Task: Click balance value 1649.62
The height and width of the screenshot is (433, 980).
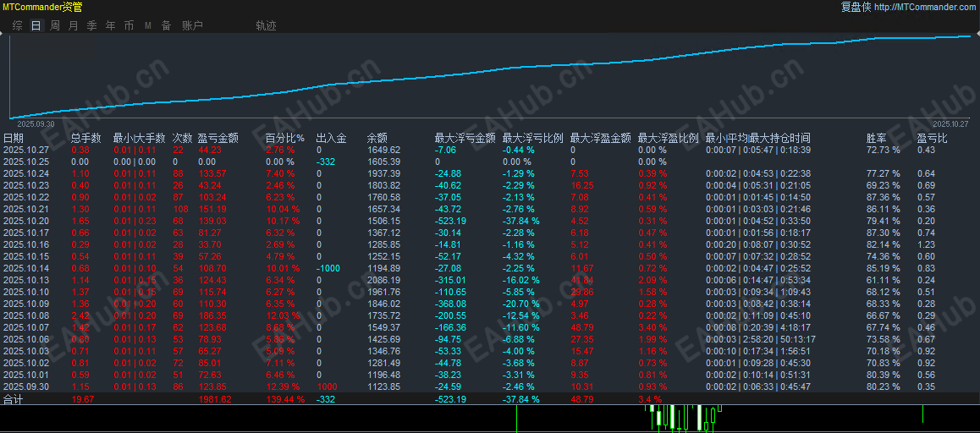Action: 383,150
